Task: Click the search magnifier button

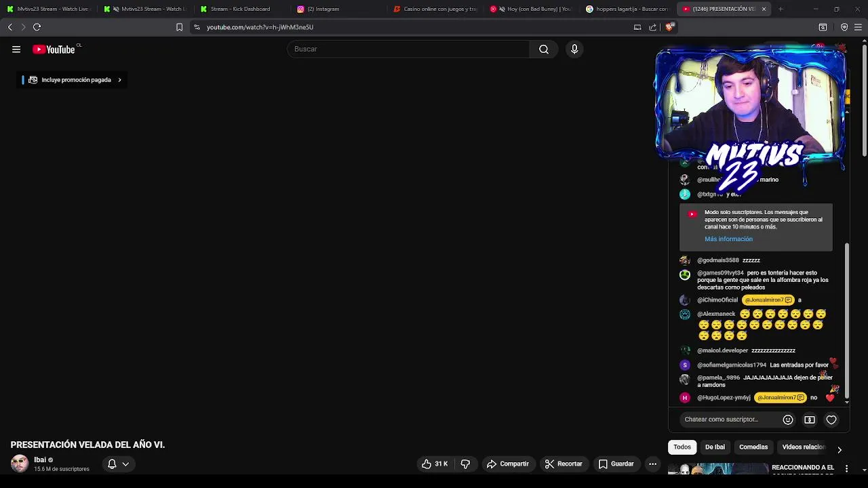Action: coord(544,49)
